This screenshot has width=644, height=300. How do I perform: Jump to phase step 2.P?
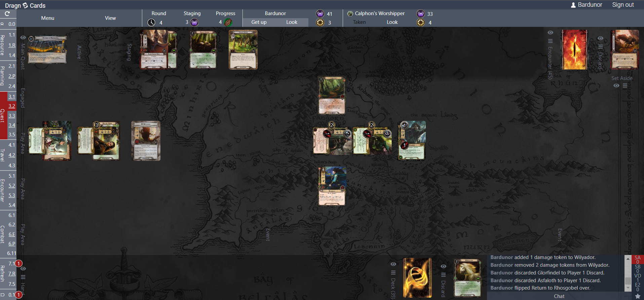tap(12, 76)
